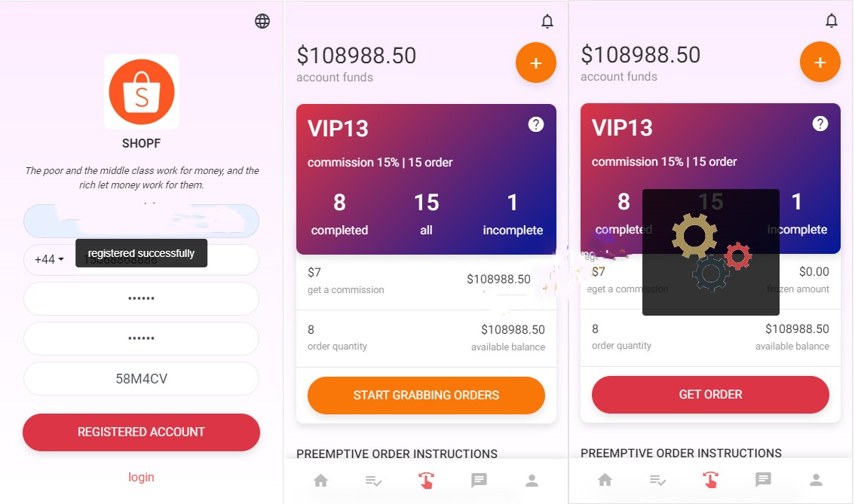
Task: Open order list tab in middle panel
Action: click(373, 480)
